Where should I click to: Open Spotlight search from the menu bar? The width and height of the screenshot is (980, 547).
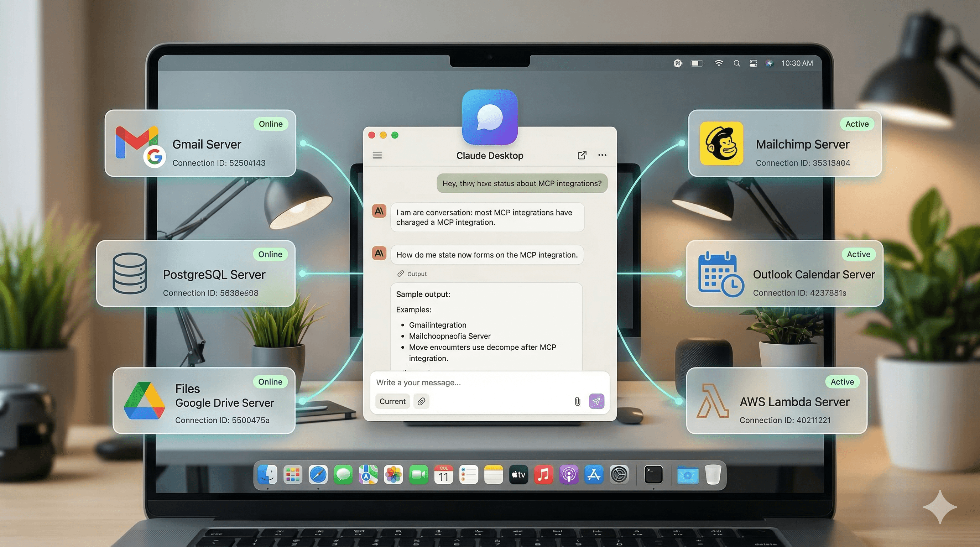coord(736,63)
